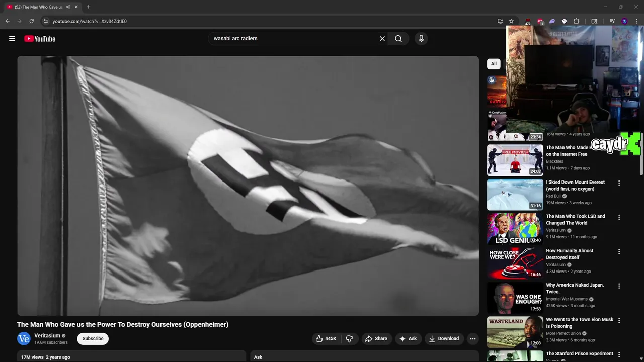Click the Ask button beside Share
The image size is (644, 362).
pyautogui.click(x=408, y=339)
